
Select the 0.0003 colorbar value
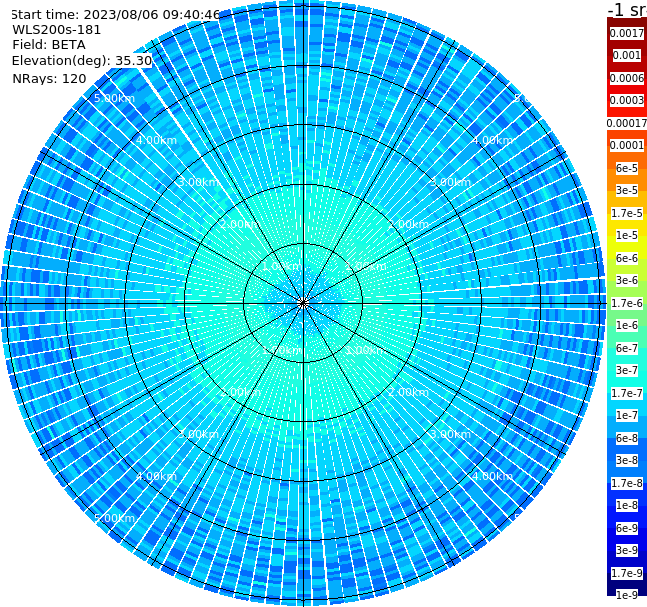point(627,100)
